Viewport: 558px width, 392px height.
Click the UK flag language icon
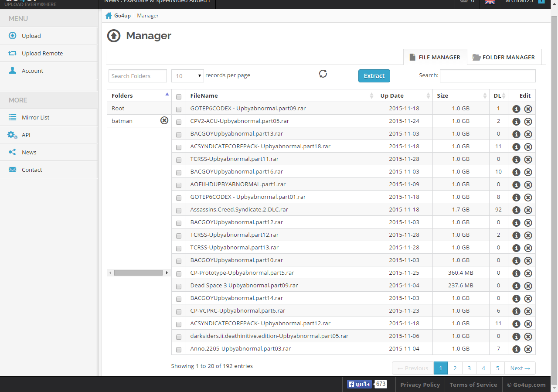490,2
